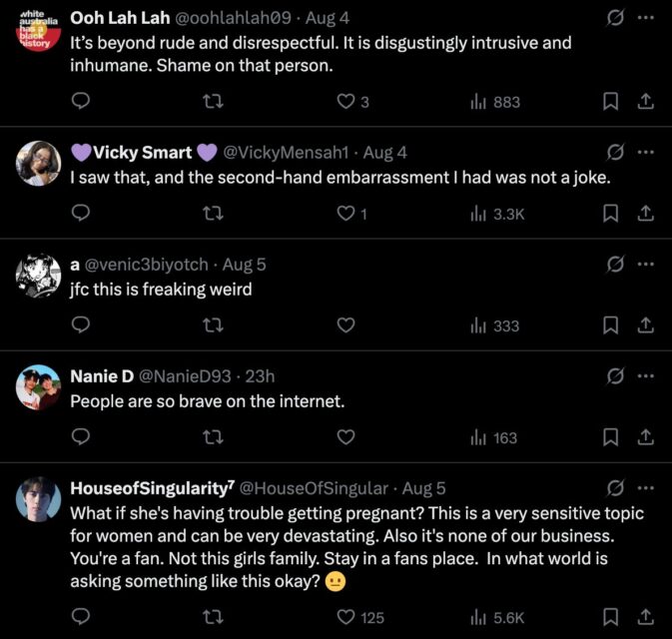Open Grok icon on Vicky Smart's tweet
This screenshot has height=639, width=672.
tap(616, 152)
